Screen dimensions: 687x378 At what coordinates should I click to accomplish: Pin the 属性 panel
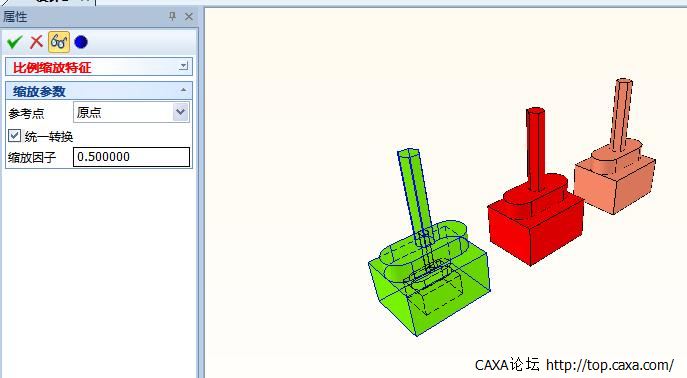tap(172, 17)
